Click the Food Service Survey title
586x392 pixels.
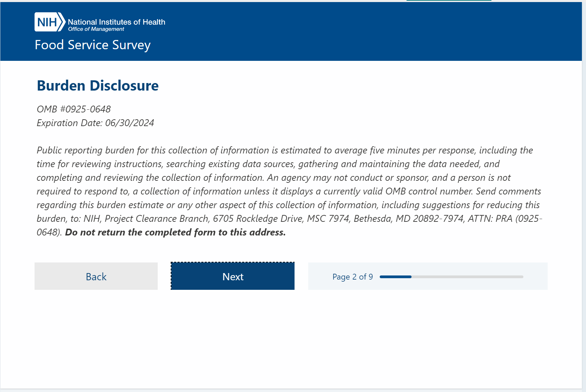tap(93, 45)
